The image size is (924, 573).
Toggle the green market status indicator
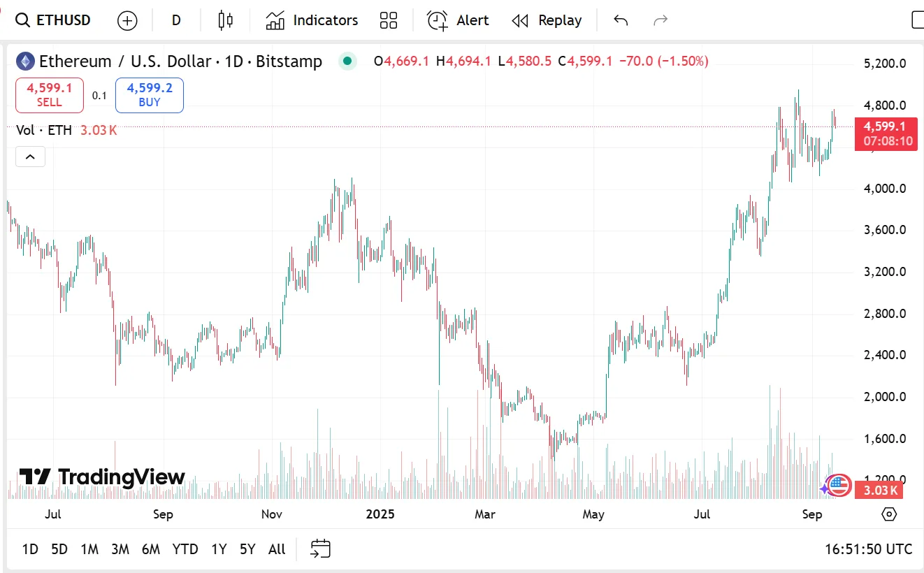(x=347, y=61)
